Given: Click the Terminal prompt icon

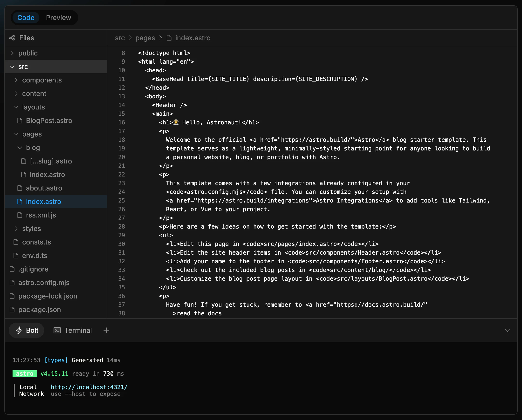Looking at the screenshot, I should (57, 330).
